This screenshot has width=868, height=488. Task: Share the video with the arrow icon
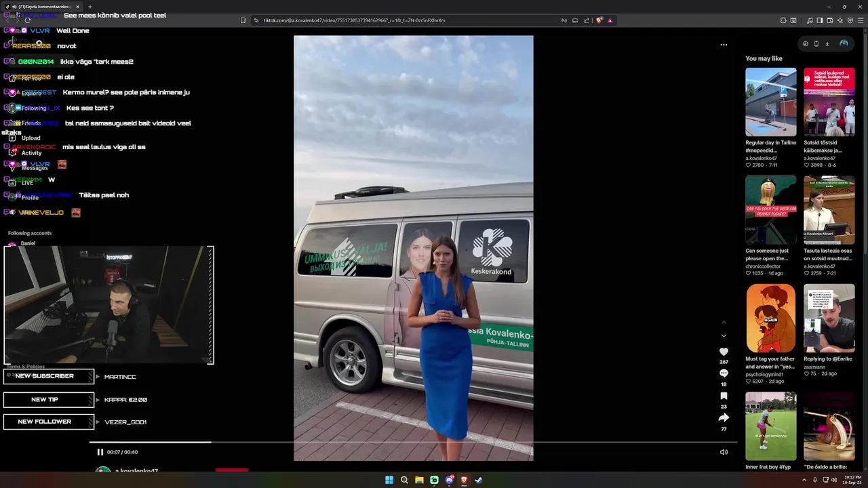pyautogui.click(x=724, y=418)
